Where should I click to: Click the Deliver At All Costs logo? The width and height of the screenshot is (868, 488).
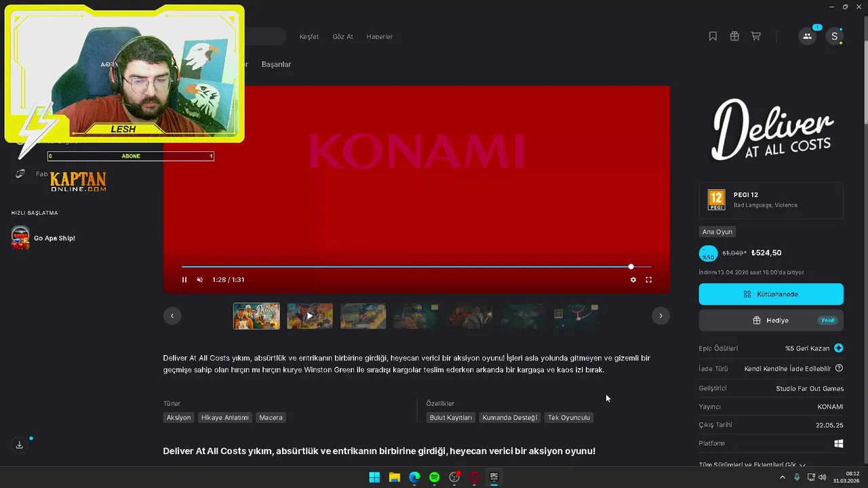coord(772,129)
